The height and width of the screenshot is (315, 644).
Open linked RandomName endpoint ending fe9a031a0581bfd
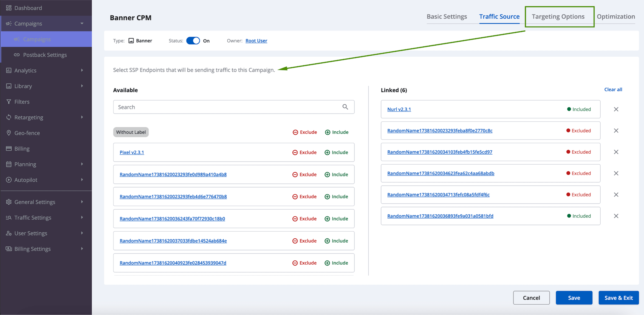point(440,216)
